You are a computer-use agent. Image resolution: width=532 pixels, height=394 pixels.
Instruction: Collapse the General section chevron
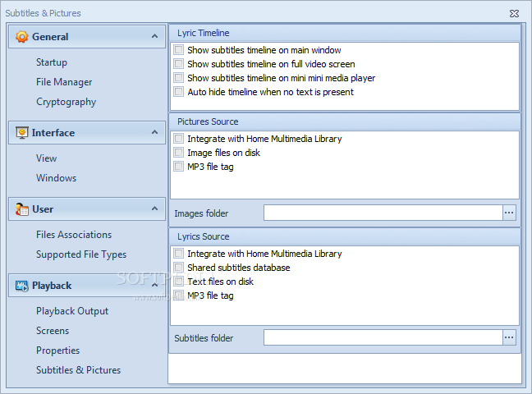pyautogui.click(x=154, y=36)
